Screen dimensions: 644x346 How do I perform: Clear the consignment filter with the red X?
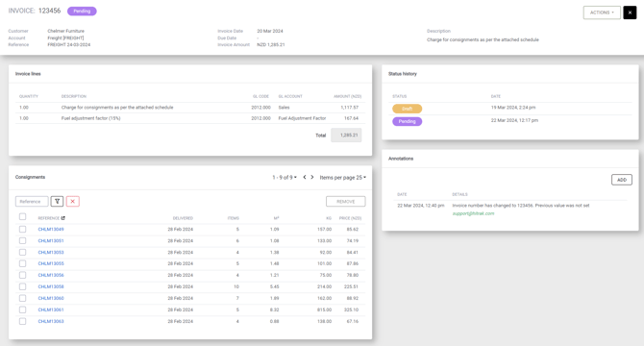(73, 201)
